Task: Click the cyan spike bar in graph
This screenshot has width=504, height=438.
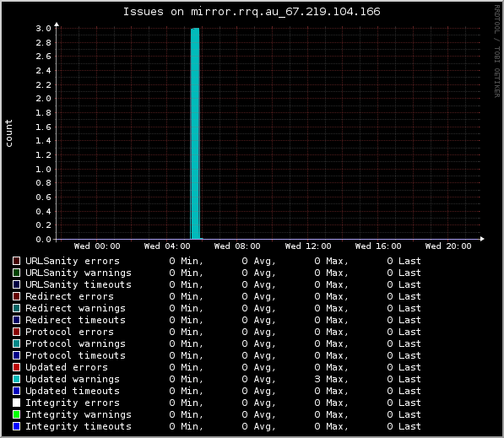Action: [x=195, y=133]
